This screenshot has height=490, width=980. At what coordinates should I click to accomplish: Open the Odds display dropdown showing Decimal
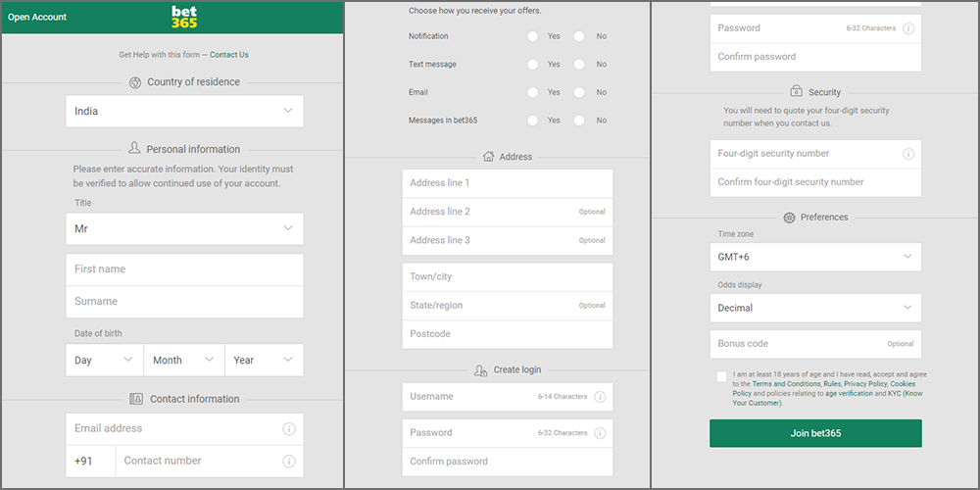tap(815, 308)
